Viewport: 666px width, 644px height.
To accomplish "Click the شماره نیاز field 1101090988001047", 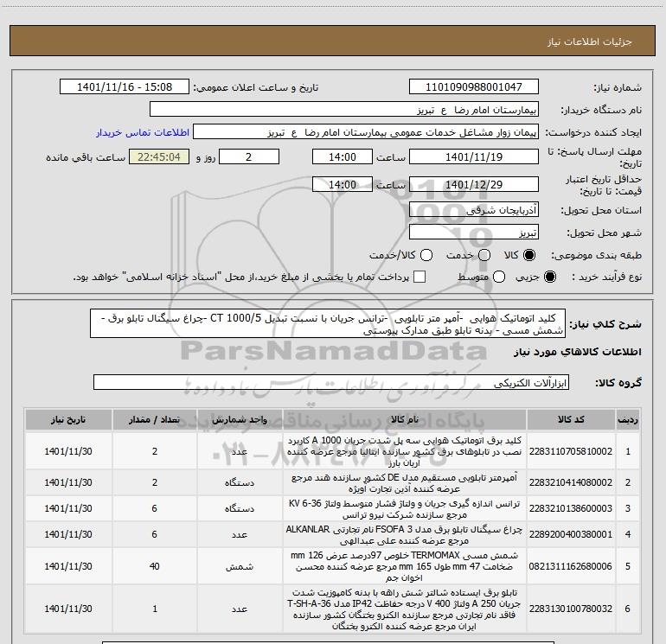I will pyautogui.click(x=474, y=87).
